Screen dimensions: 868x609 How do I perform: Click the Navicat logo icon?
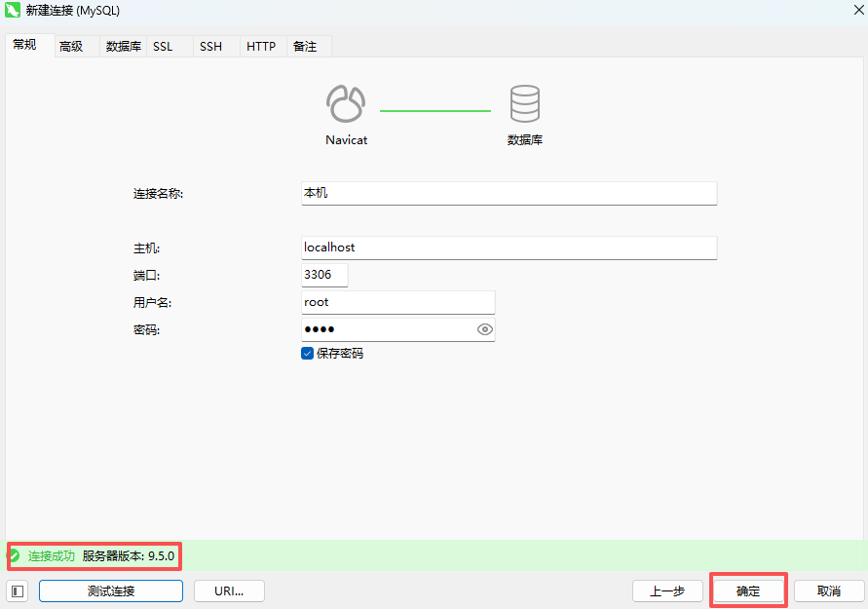click(x=346, y=103)
